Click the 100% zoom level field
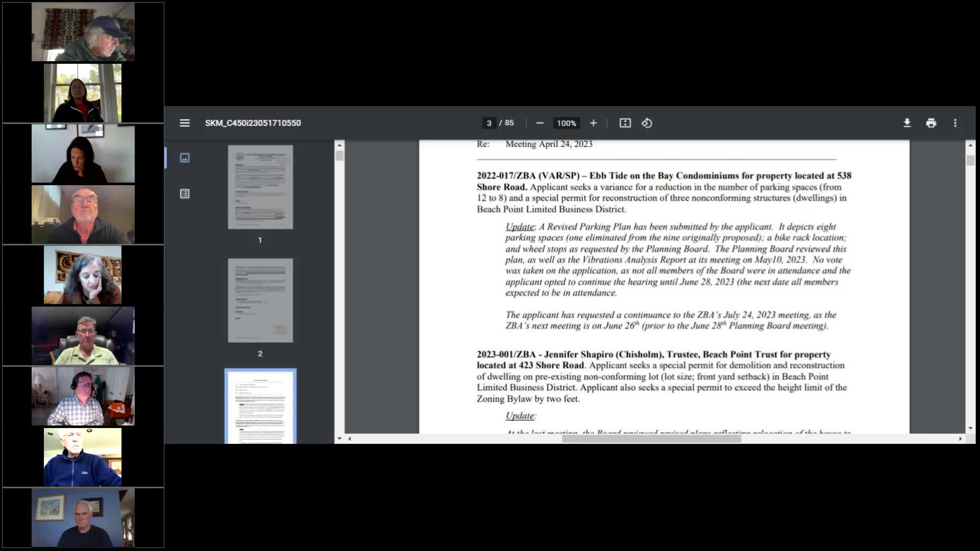 pyautogui.click(x=566, y=123)
